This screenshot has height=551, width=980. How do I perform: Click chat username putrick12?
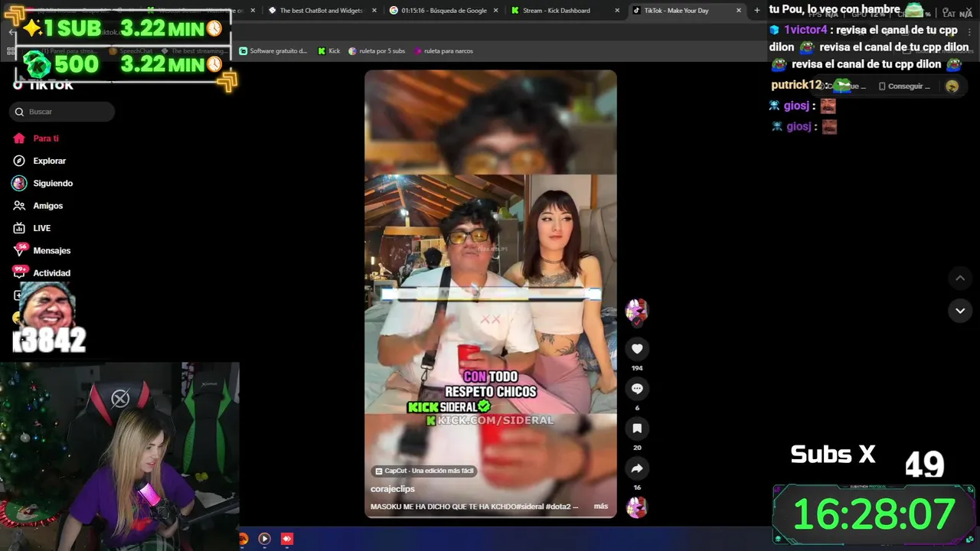(796, 85)
